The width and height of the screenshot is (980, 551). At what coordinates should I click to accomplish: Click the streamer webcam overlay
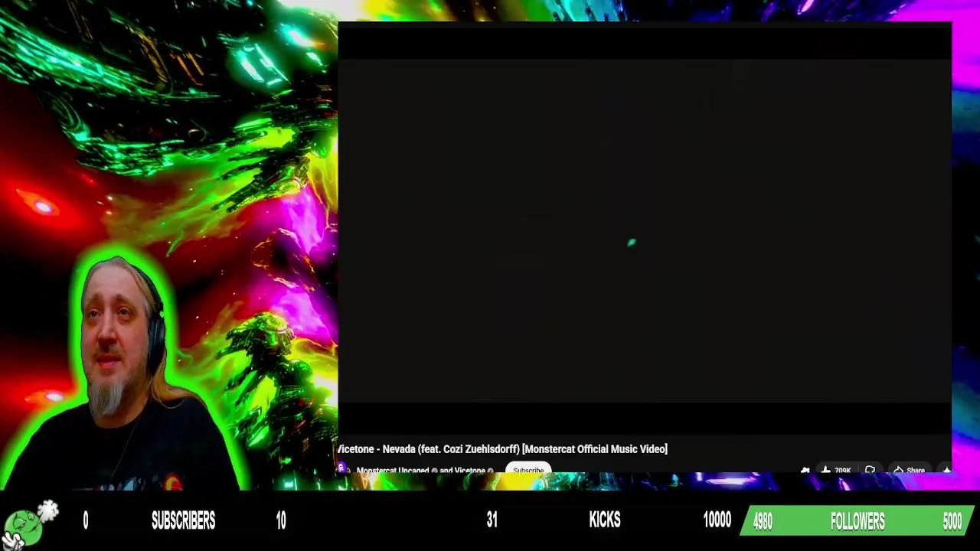click(x=122, y=372)
